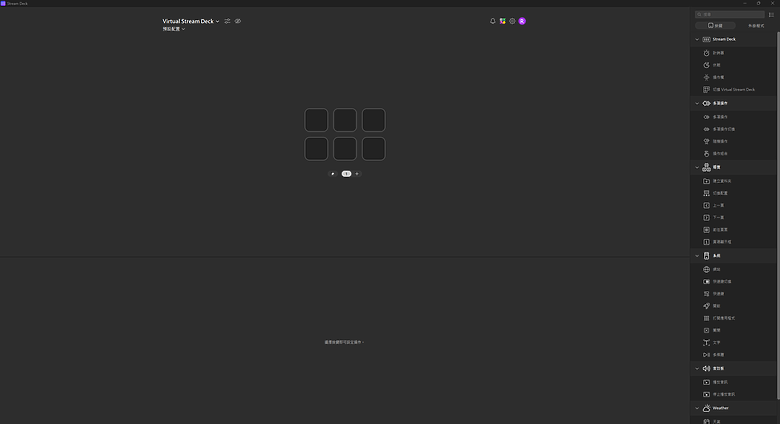Choose the Website action with globe icon
The height and width of the screenshot is (424, 780).
click(x=734, y=269)
